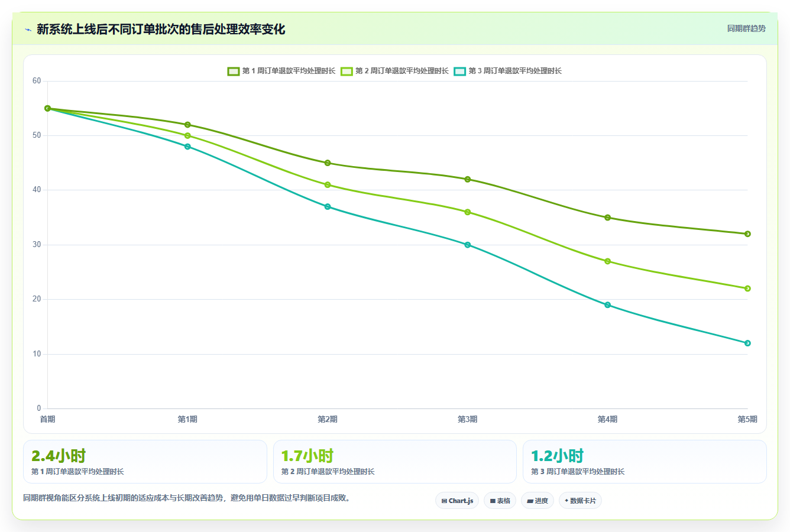The height and width of the screenshot is (532, 790).
Task: Click the teal week-3 point at 第5期
Action: [747, 343]
